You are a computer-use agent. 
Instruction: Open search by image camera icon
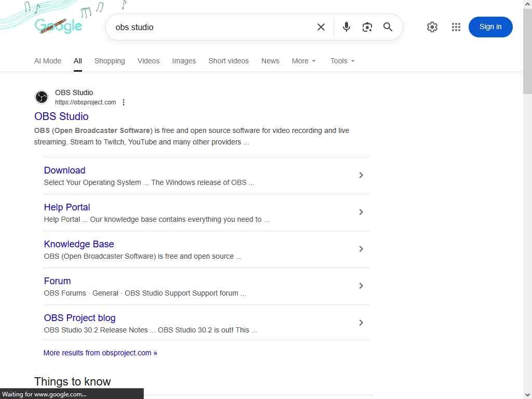(367, 27)
